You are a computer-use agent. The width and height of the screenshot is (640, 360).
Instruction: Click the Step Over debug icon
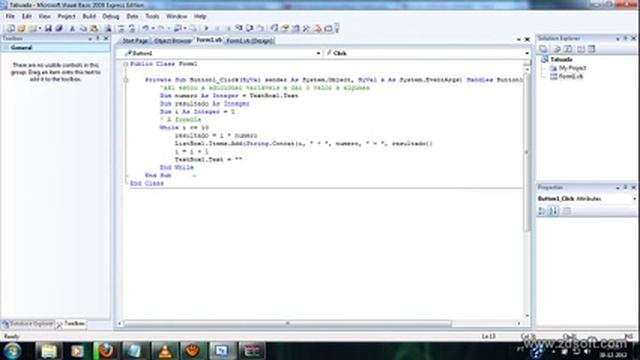pos(250,28)
